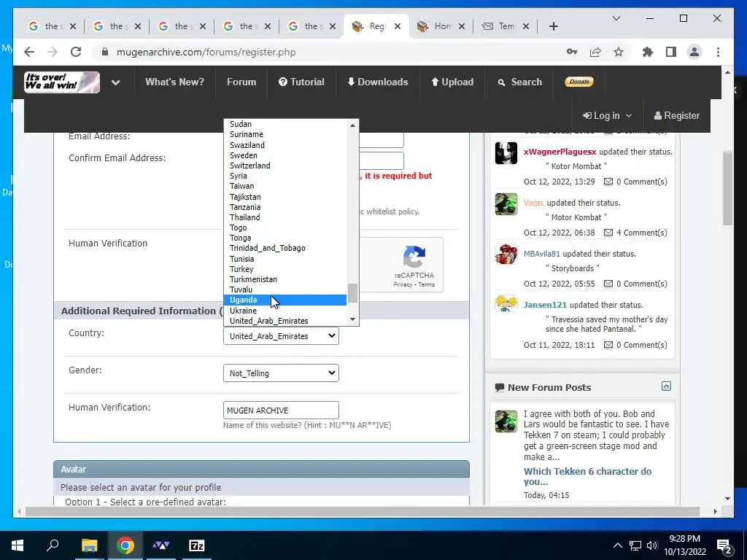The height and width of the screenshot is (560, 747).
Task: Pick Trinidad_and_Tobago from the list
Action: pos(285,248)
